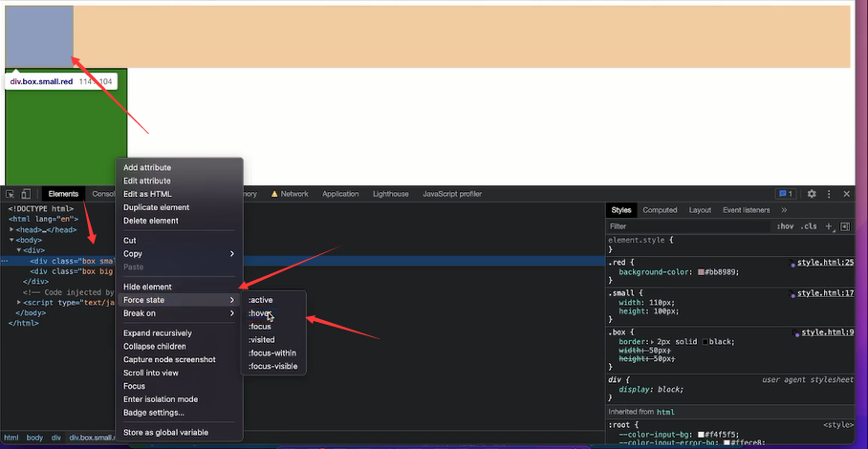Choose Hide element menu item

point(179,287)
